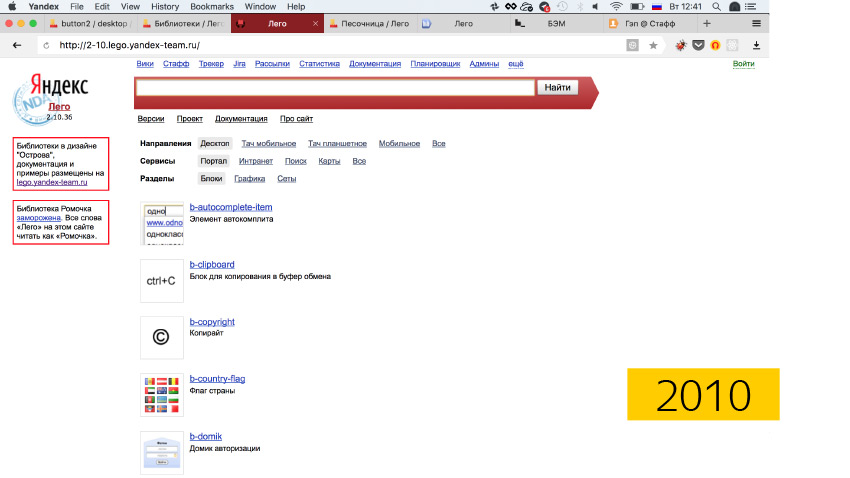Open b-country-flag block link
The height and width of the screenshot is (478, 850).
[217, 379]
